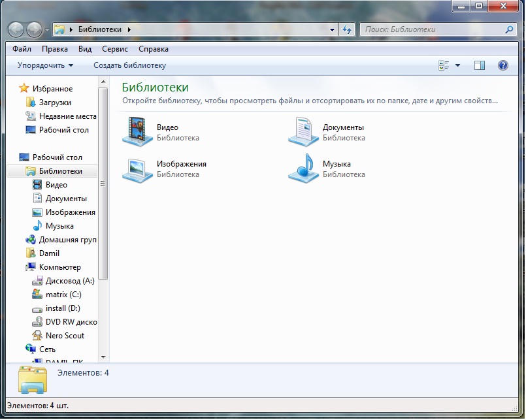
Task: Open the Видео library in main pane
Action: click(161, 132)
